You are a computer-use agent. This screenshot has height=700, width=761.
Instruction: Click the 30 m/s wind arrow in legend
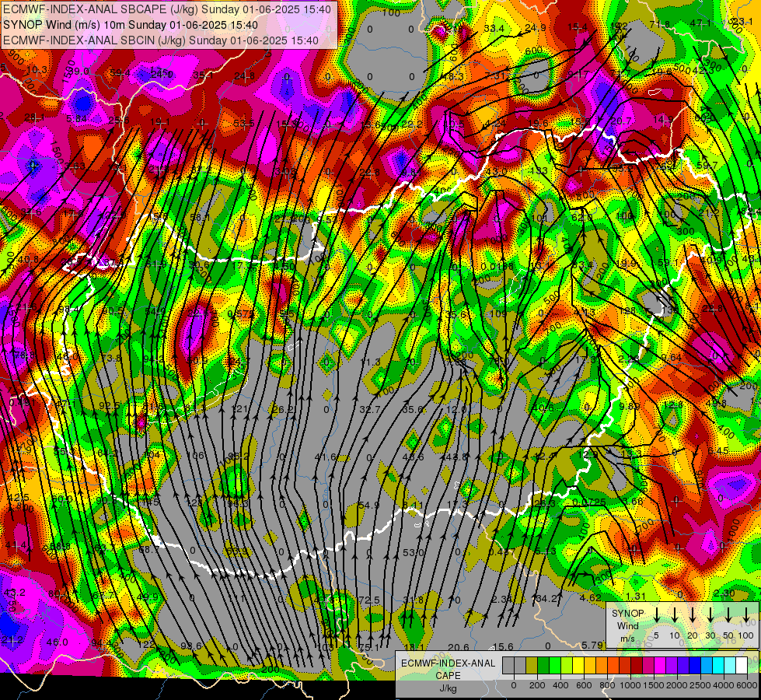710,616
